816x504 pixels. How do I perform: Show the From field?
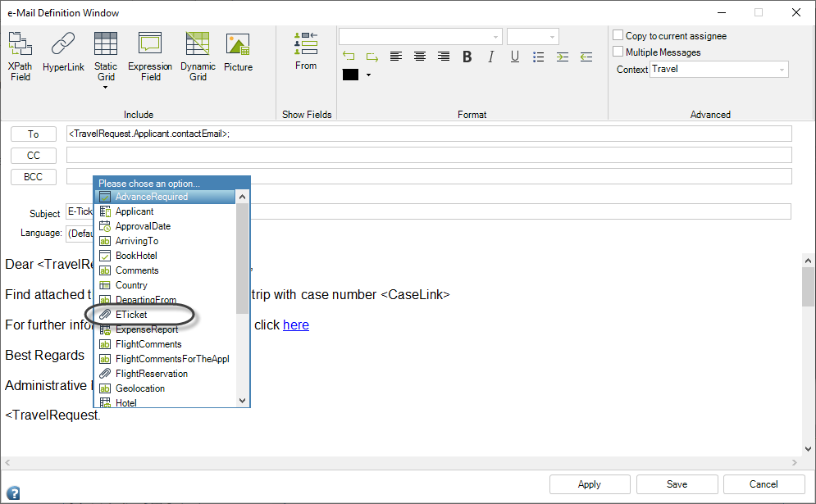306,51
